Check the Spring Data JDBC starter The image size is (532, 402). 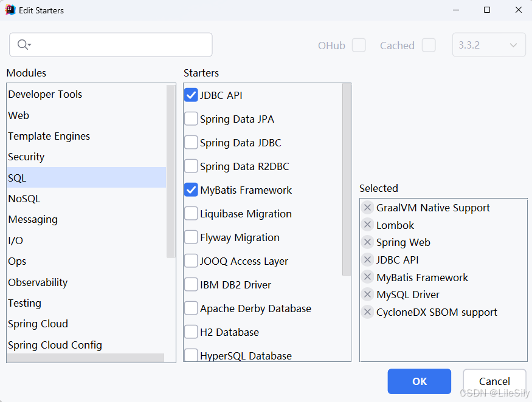click(x=191, y=142)
